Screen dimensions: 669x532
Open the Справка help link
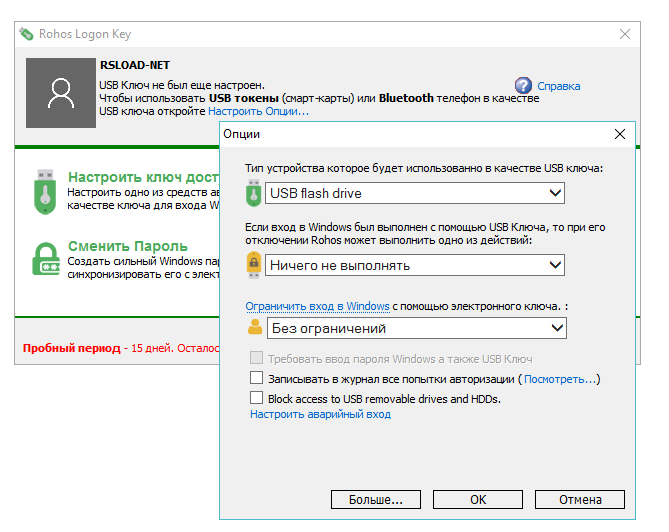point(558,86)
